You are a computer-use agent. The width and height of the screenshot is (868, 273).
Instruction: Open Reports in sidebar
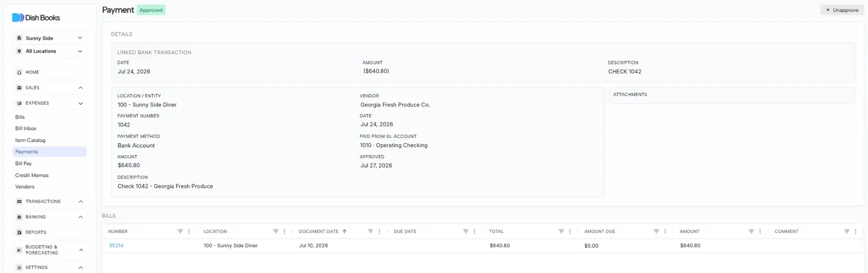(49, 232)
